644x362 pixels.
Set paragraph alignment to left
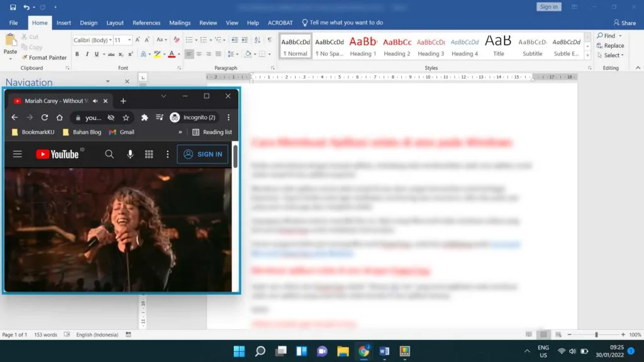pyautogui.click(x=189, y=54)
